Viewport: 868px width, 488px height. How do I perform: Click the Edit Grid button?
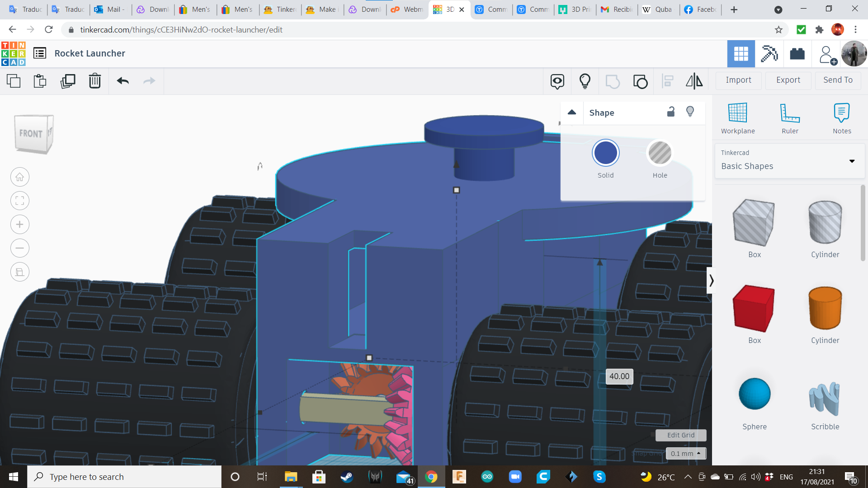point(680,435)
